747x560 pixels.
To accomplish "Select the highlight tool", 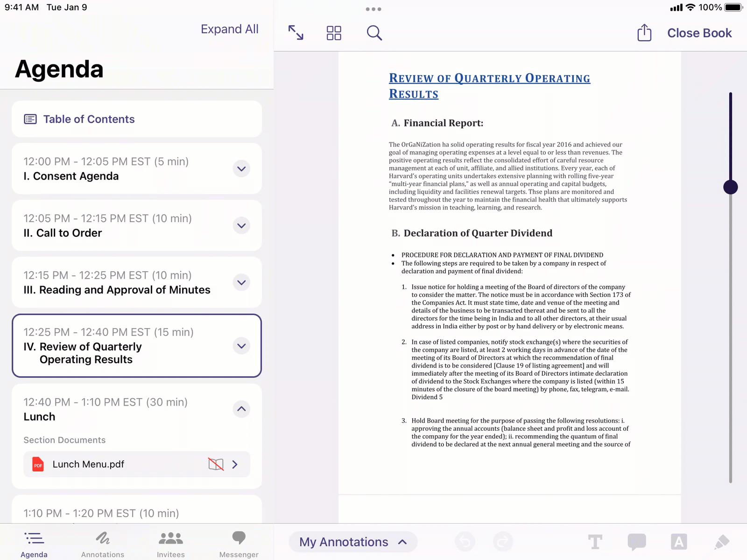I will coord(678,542).
